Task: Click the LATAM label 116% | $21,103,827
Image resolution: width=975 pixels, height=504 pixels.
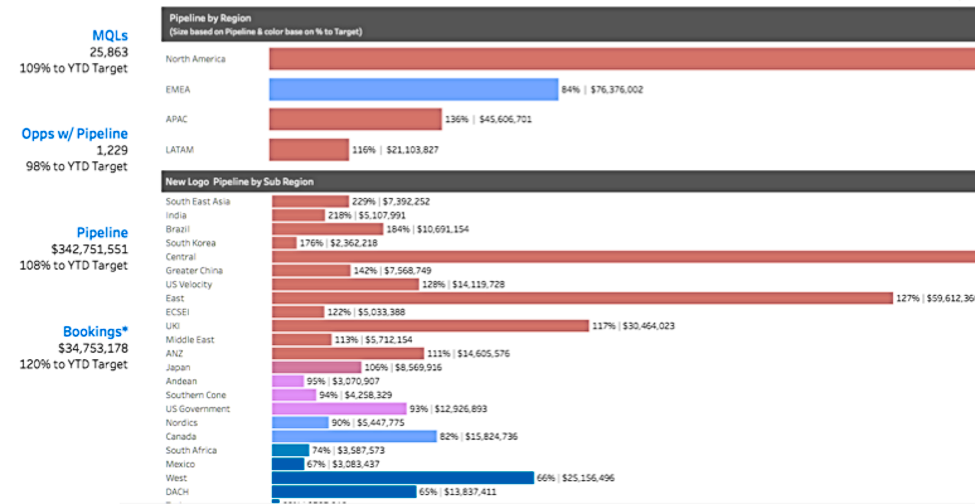Action: (x=395, y=150)
